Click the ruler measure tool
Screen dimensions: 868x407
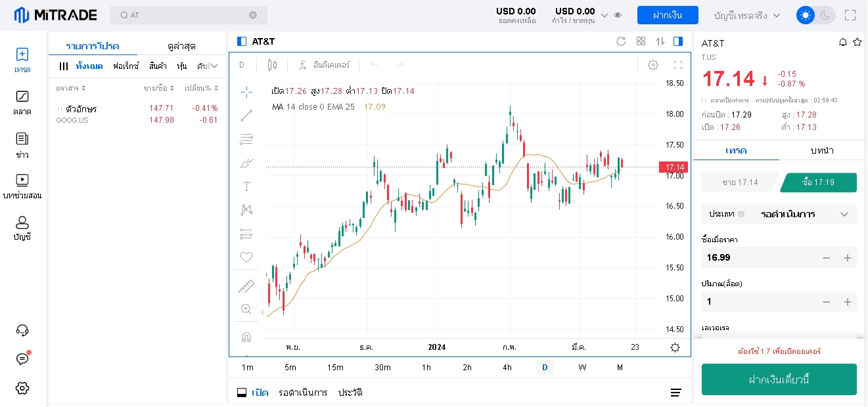(x=246, y=286)
